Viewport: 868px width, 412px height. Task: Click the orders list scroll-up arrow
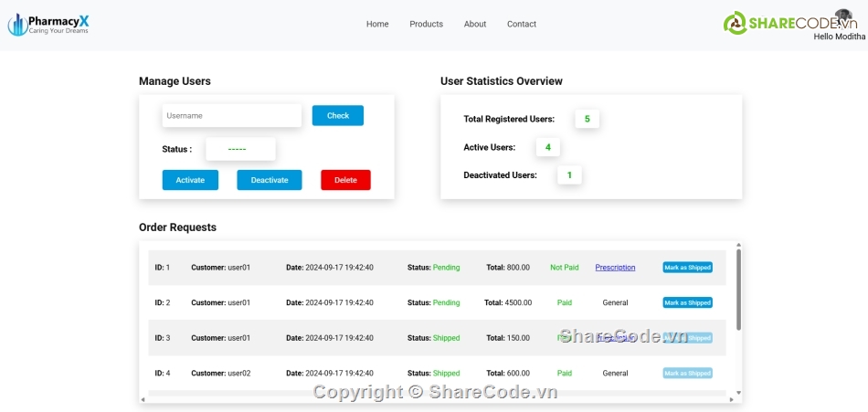click(x=738, y=245)
